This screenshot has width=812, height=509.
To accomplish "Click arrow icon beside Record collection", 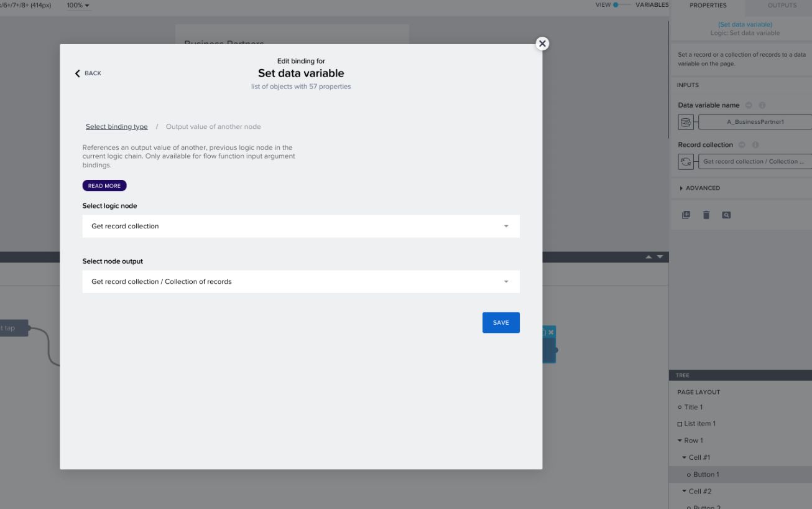I will pos(742,145).
